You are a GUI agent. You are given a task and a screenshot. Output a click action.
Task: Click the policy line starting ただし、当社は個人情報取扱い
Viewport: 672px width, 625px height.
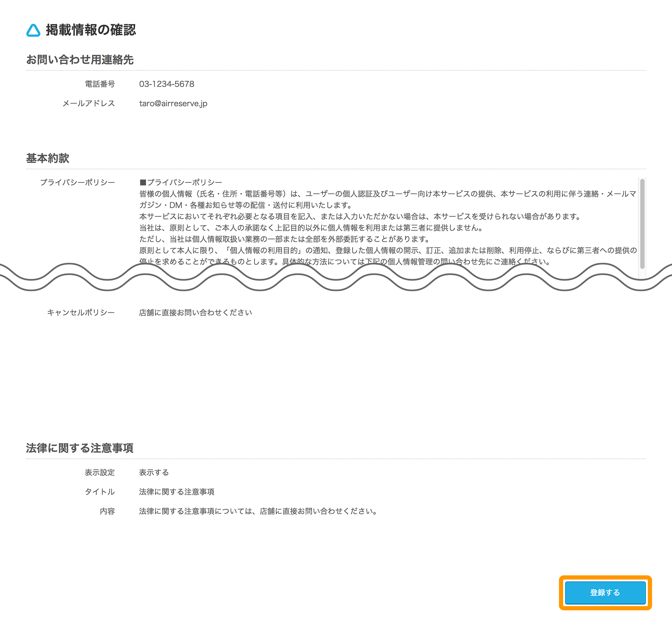[x=285, y=239]
